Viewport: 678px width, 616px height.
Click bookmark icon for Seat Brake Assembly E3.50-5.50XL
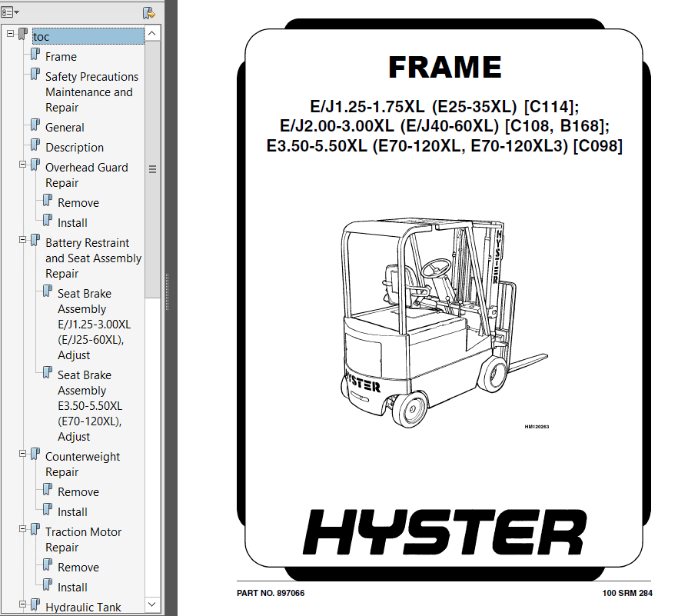click(48, 373)
